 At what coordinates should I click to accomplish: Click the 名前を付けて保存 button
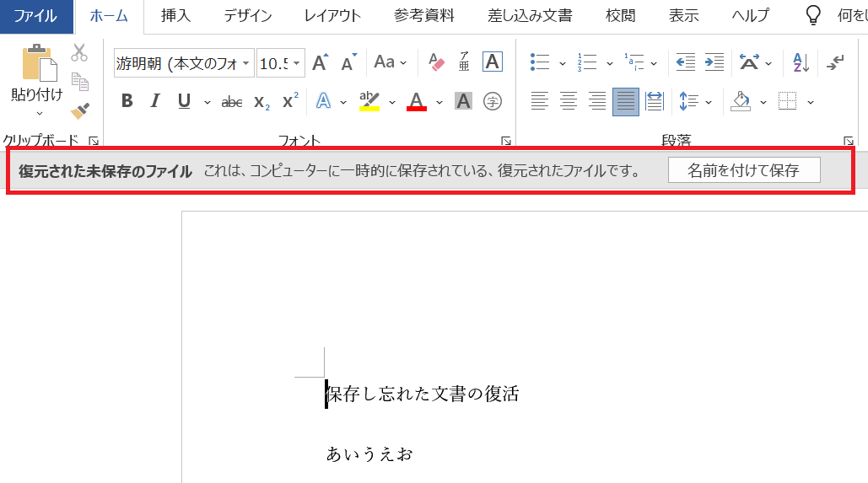pos(744,170)
